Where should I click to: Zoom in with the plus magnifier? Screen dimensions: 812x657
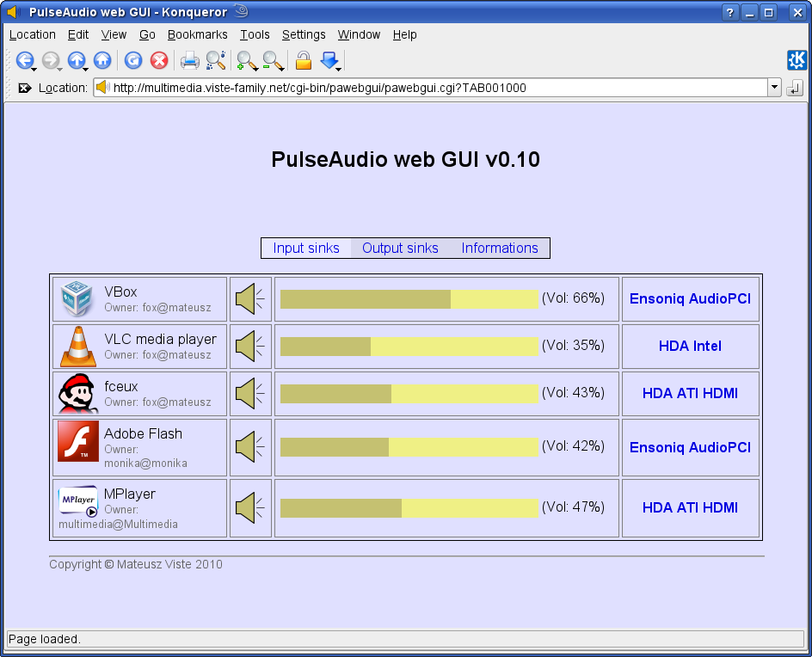tap(247, 60)
